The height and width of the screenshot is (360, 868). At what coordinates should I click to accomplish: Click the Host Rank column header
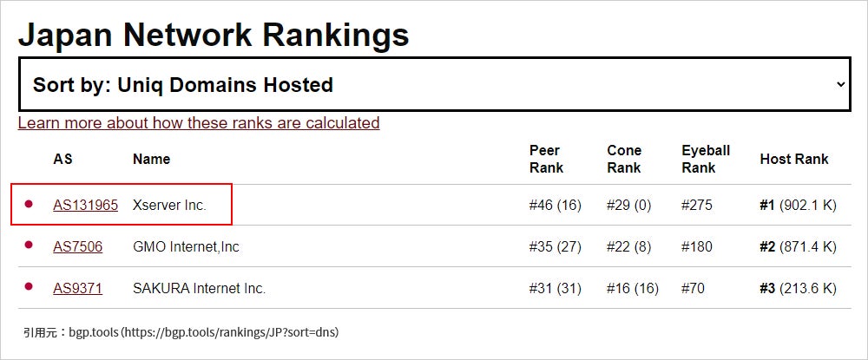tap(793, 160)
